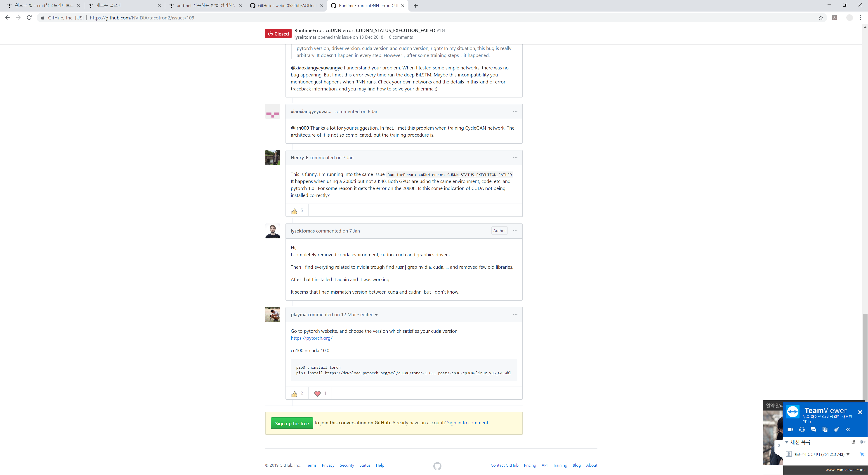Viewport: 868px width, 475px height.
Task: Toggle remote control pointer for the session
Action: click(862, 454)
